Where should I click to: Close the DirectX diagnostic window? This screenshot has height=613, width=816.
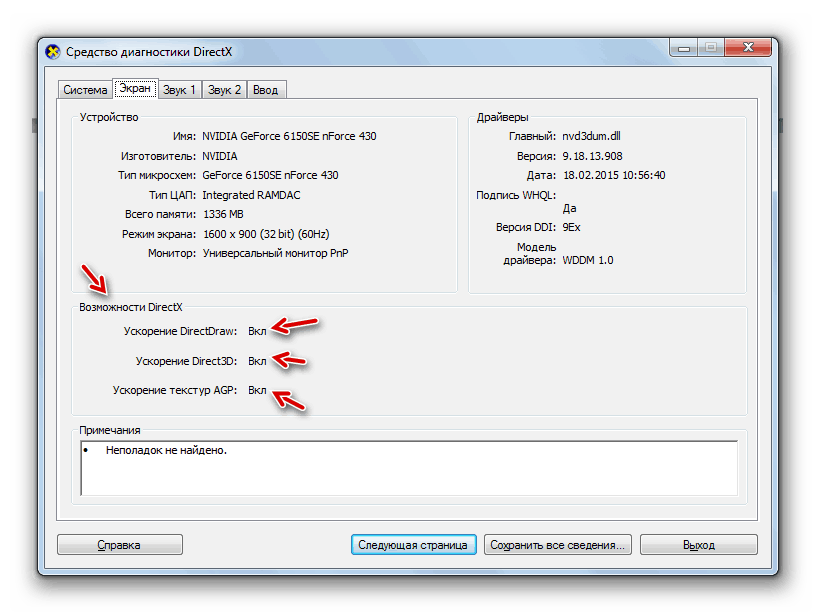point(748,47)
